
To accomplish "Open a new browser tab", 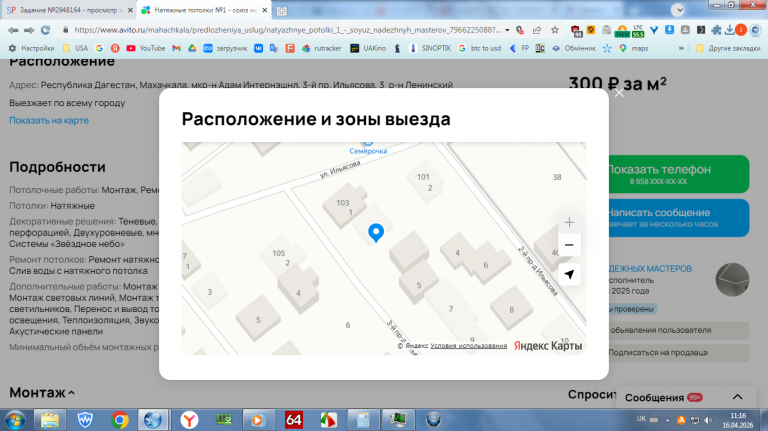I will pyautogui.click(x=282, y=10).
